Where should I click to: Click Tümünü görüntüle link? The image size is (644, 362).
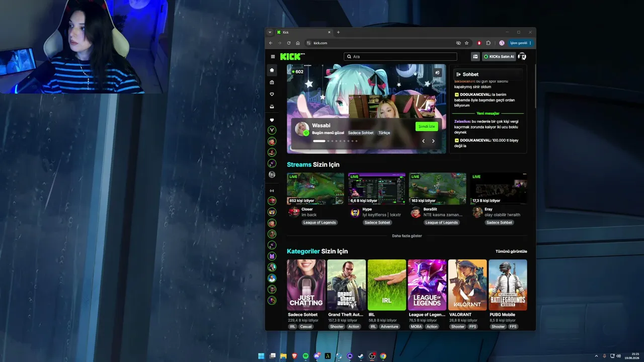[x=511, y=251]
